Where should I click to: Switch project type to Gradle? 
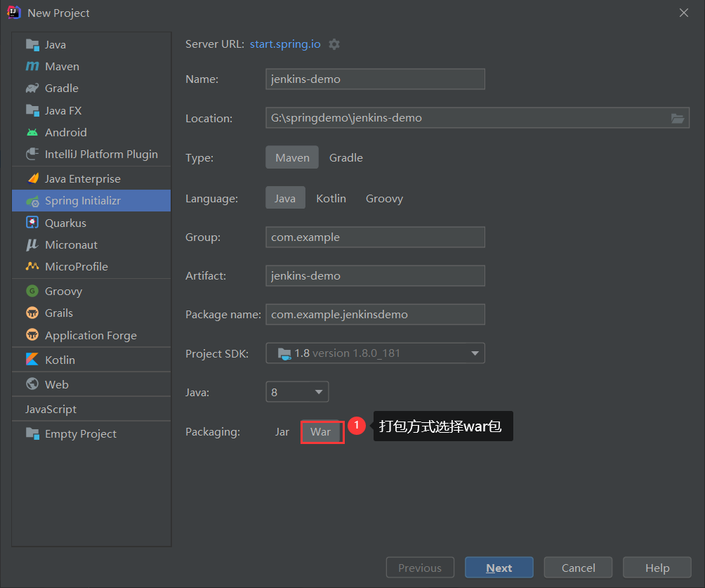coord(345,158)
